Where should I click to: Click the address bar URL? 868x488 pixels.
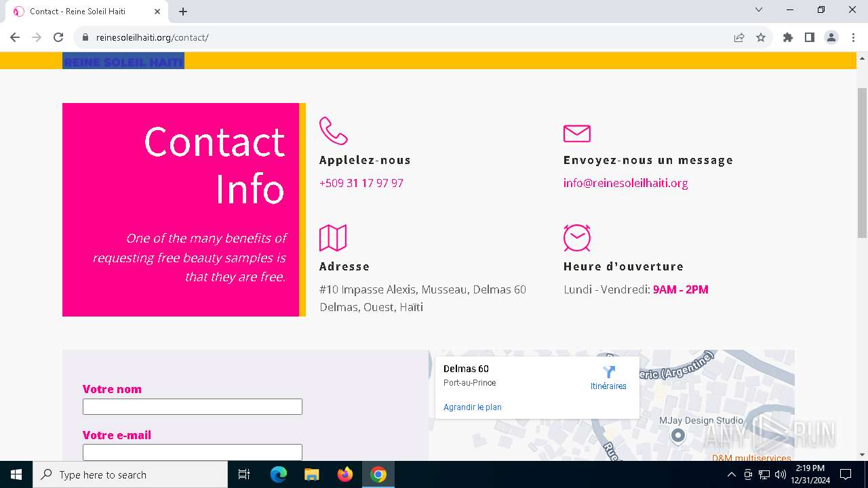(x=153, y=37)
